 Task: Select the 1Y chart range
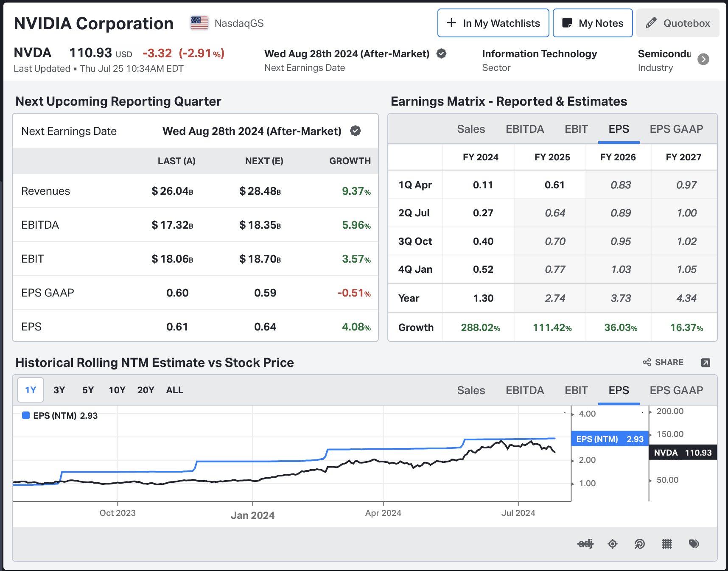coord(31,390)
